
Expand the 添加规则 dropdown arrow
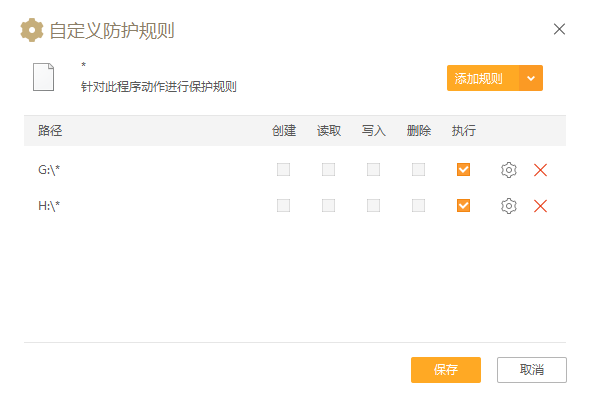531,78
